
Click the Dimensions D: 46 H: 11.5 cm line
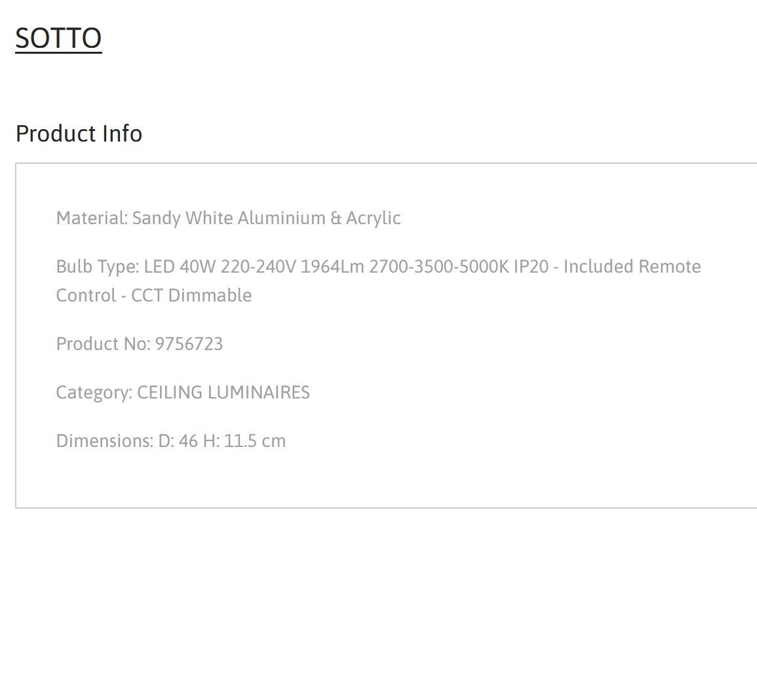[x=171, y=440]
